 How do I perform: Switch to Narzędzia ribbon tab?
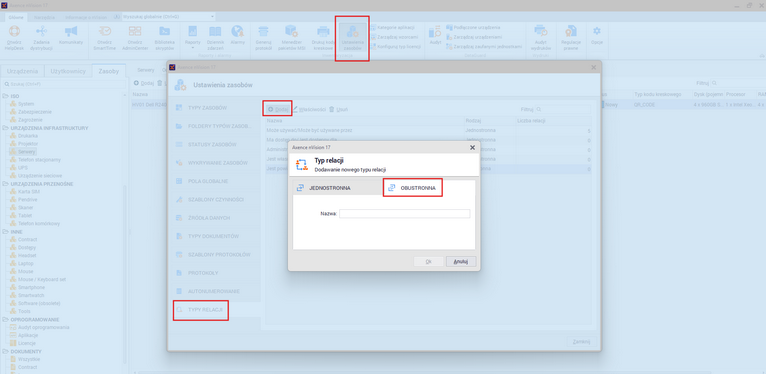pyautogui.click(x=44, y=17)
